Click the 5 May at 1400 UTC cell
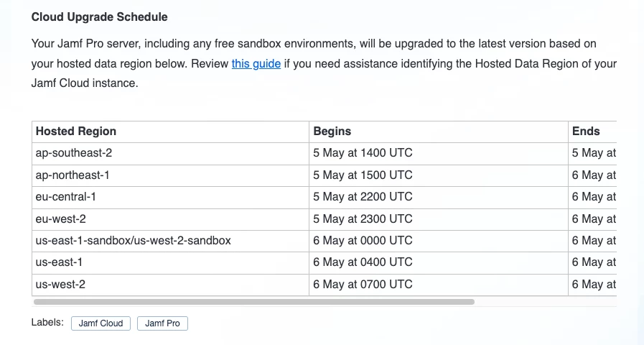 [x=438, y=153]
